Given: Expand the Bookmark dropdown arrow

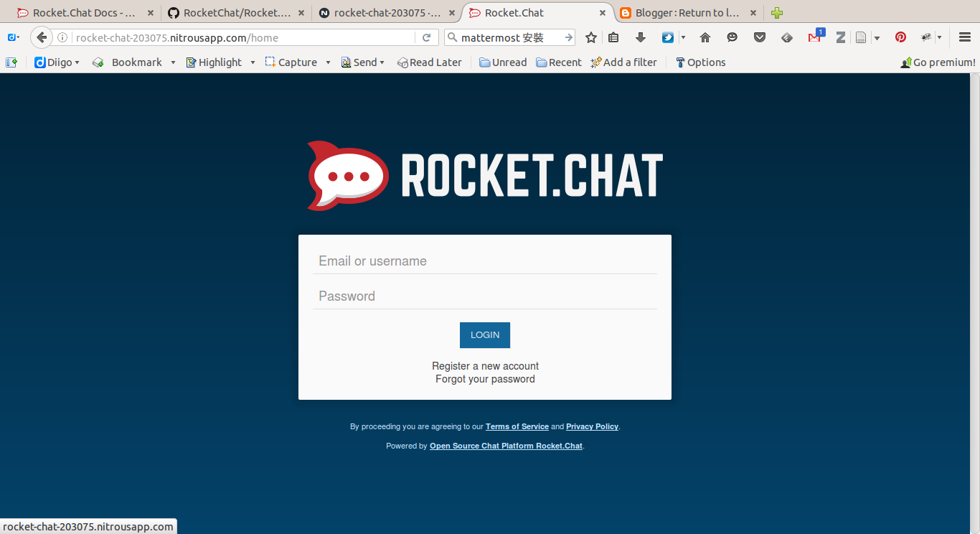Looking at the screenshot, I should click(x=173, y=62).
